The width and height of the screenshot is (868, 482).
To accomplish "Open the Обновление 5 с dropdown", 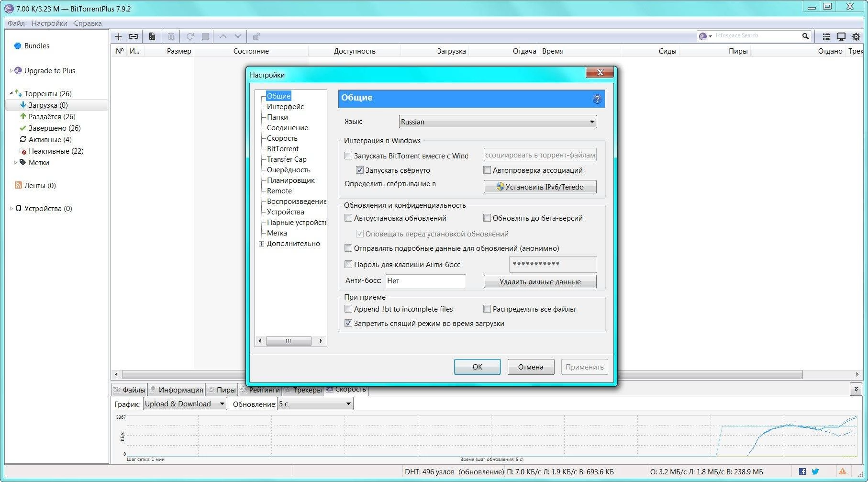I will 315,404.
